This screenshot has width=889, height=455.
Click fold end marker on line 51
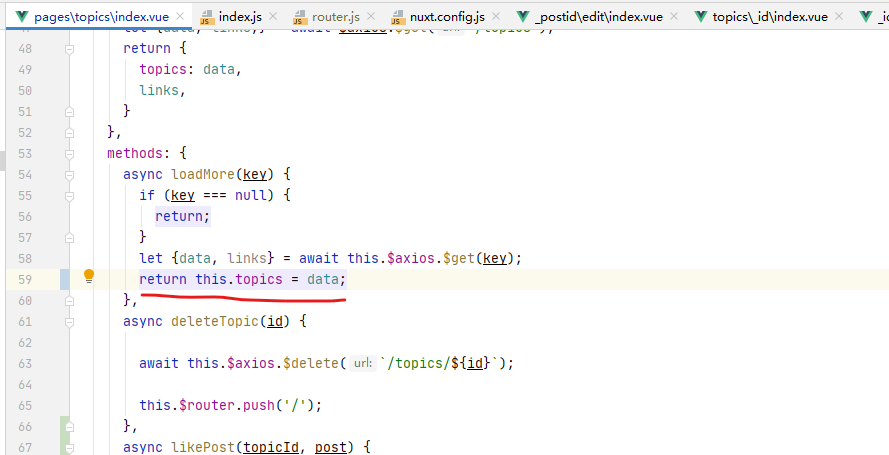[x=69, y=112]
